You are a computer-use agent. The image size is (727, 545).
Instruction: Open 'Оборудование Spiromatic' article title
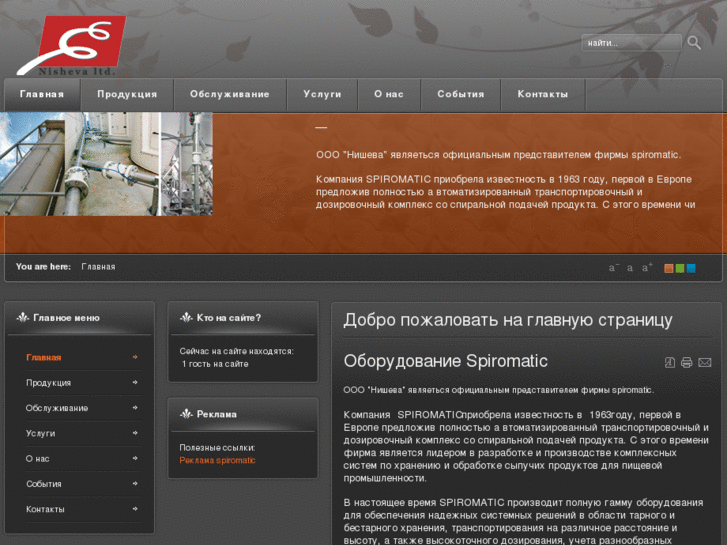click(446, 361)
